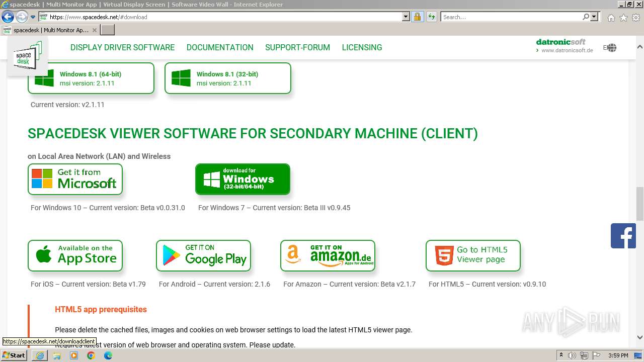Click Get it on amazon.de badge
Screen dimensions: 644x362
(328, 255)
